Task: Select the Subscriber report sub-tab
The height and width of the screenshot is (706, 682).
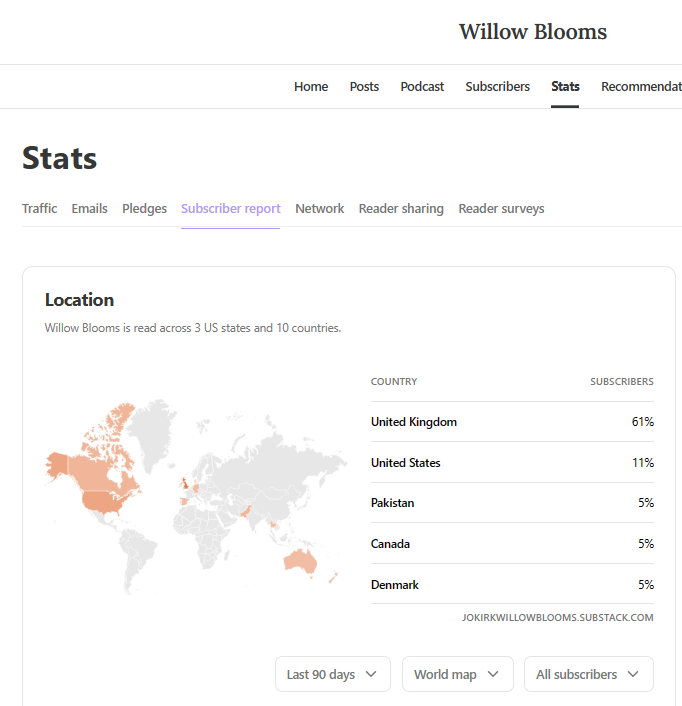Action: coord(230,208)
